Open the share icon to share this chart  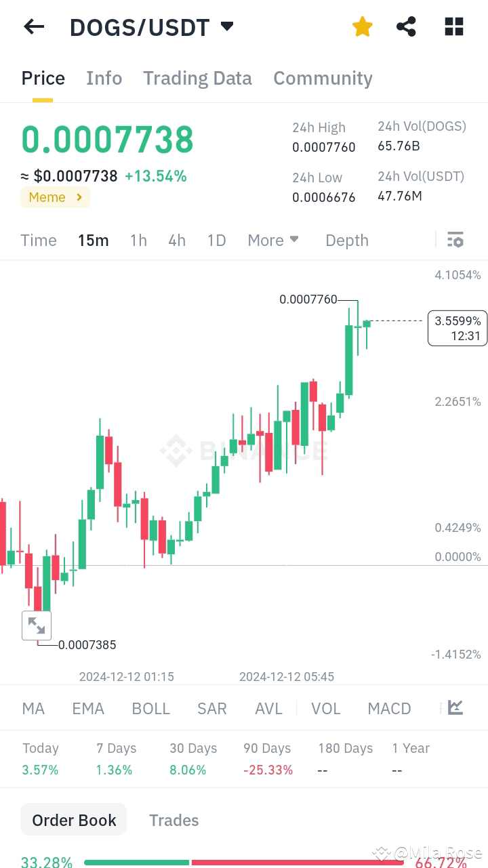pyautogui.click(x=406, y=26)
